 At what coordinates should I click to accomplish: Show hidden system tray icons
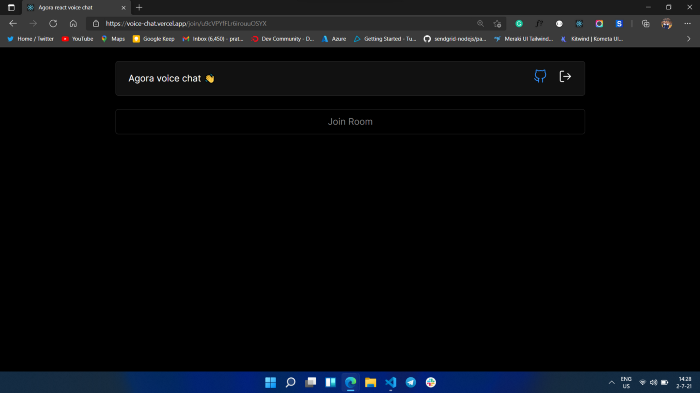[612, 382]
